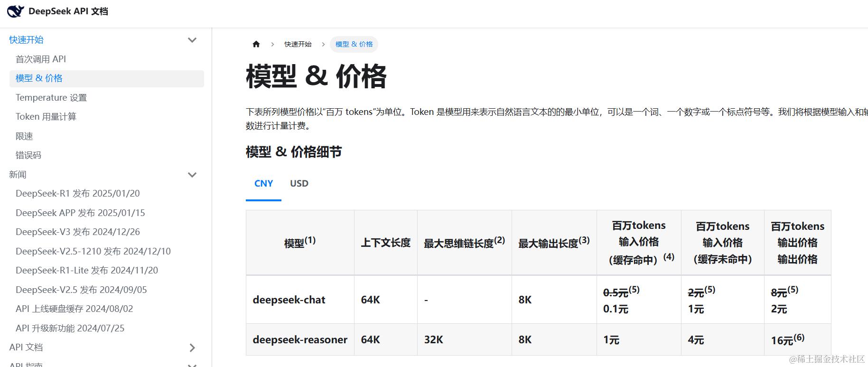Click the struck-through 8元 output price
Image resolution: width=868 pixels, height=367 pixels.
click(x=779, y=293)
